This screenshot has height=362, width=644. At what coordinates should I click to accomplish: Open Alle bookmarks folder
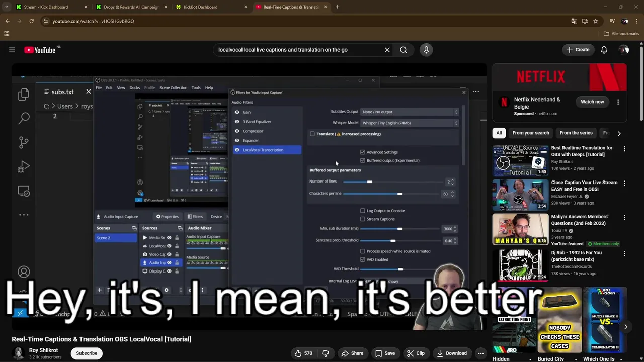[621, 34]
